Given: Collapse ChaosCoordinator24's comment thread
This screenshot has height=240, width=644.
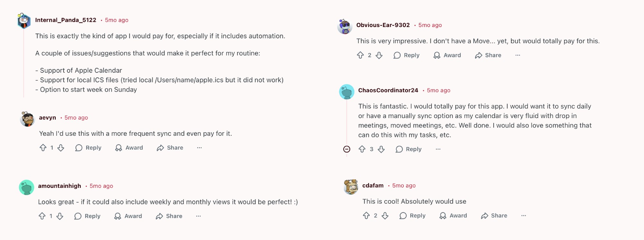Looking at the screenshot, I should [x=347, y=149].
